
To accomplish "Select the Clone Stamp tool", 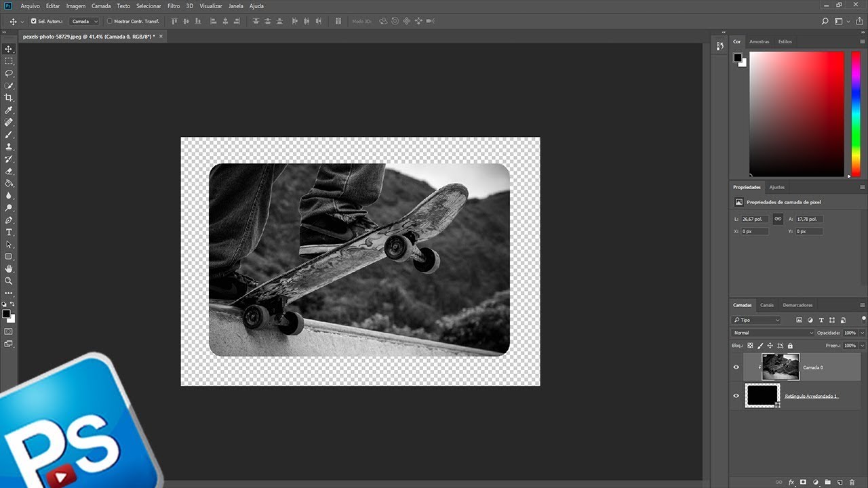I will click(9, 146).
